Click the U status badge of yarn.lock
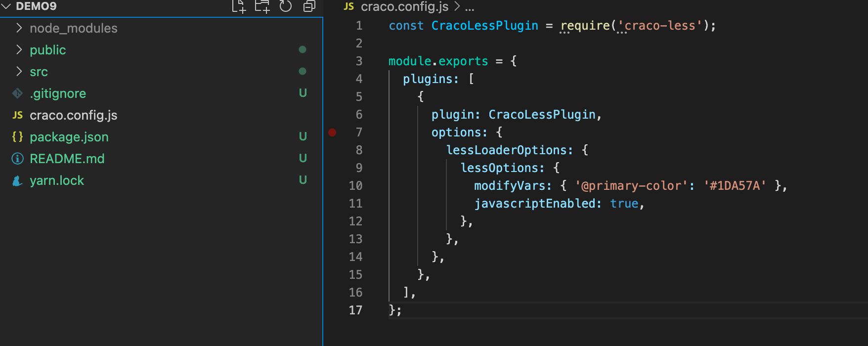This screenshot has height=346, width=868. [303, 180]
